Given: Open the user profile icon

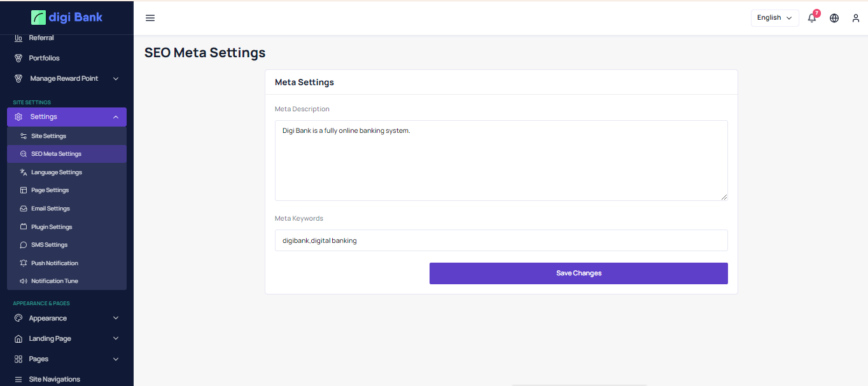Looking at the screenshot, I should 856,18.
